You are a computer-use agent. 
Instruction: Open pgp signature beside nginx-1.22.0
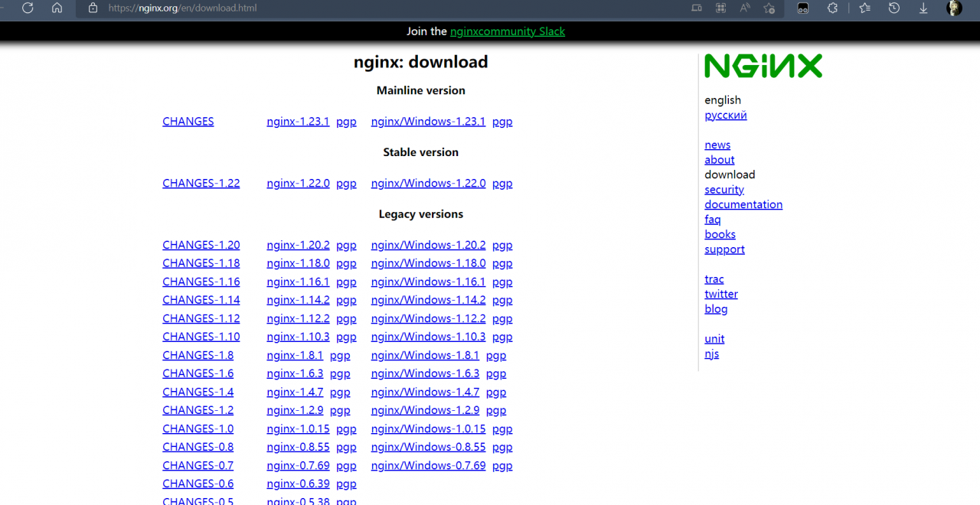pos(346,184)
